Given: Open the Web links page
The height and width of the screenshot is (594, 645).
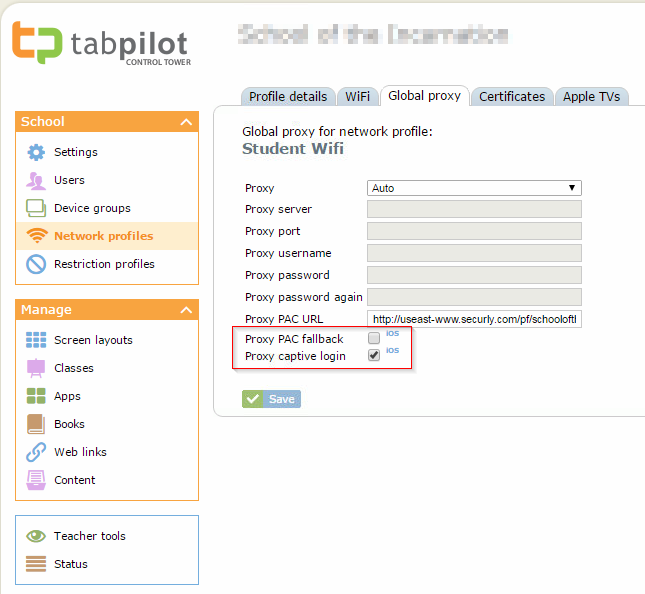Looking at the screenshot, I should coord(80,452).
